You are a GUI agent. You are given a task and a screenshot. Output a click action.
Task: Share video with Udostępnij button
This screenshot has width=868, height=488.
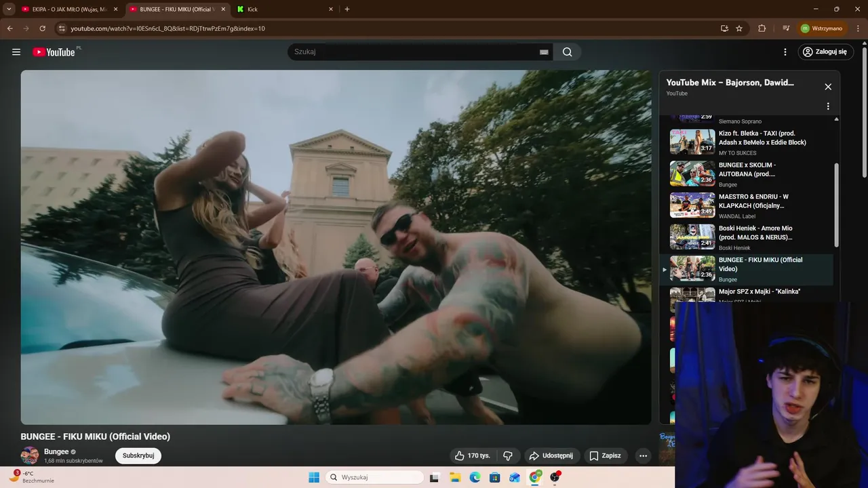pos(551,455)
